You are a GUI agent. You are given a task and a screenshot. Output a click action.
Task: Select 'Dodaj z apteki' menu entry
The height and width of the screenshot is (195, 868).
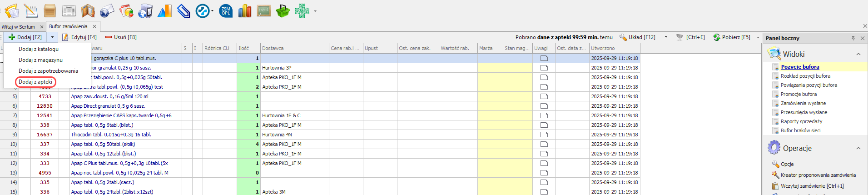pyautogui.click(x=35, y=82)
